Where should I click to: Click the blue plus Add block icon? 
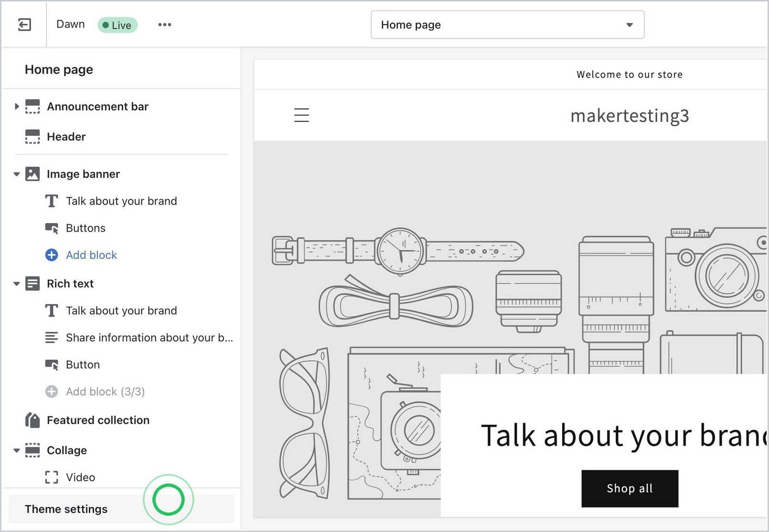(52, 255)
